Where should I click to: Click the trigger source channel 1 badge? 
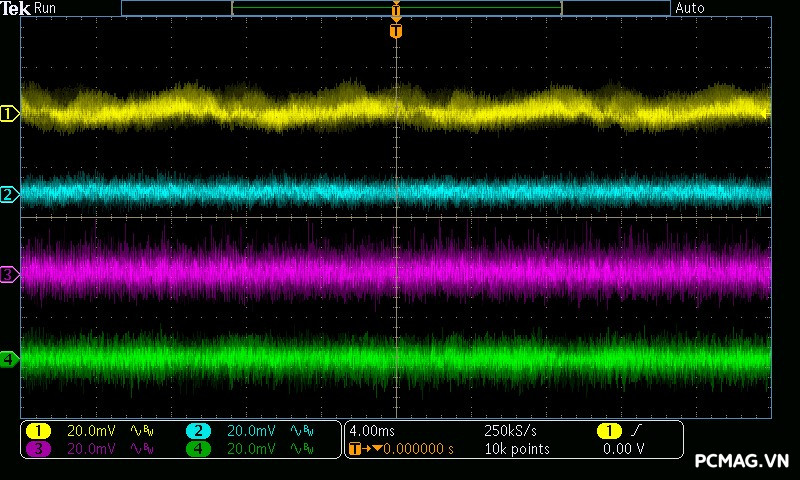(x=608, y=431)
